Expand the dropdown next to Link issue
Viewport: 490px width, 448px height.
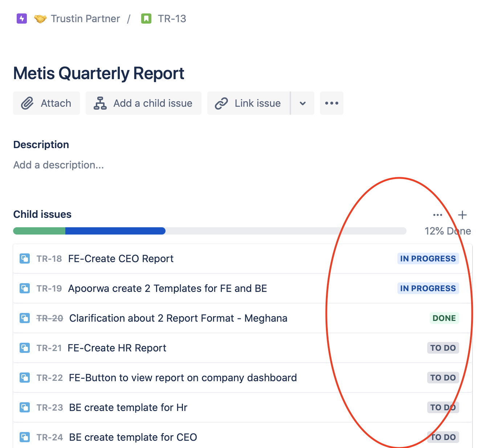pos(303,103)
